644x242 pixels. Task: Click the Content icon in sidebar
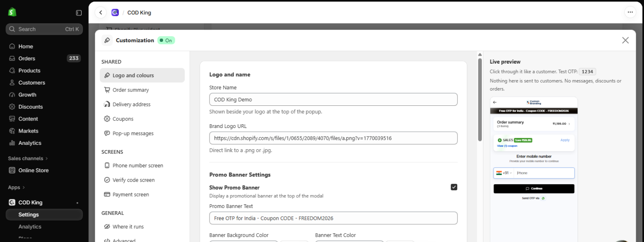pyautogui.click(x=12, y=119)
